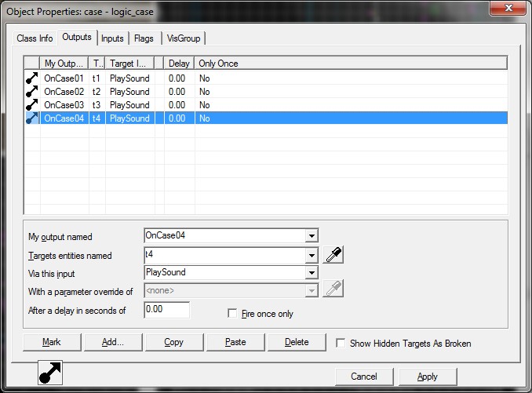Click the output arrow icon for OnCase04
532x393 pixels.
pos(32,118)
